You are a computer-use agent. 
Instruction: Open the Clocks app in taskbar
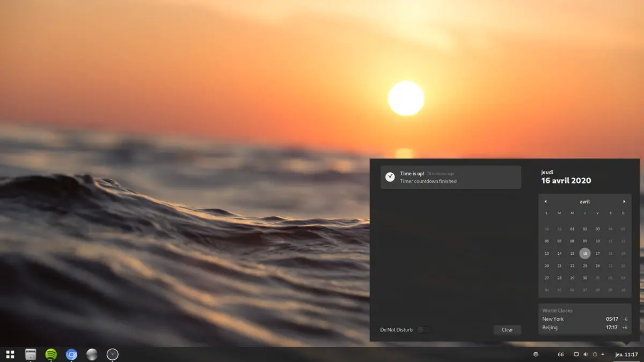click(112, 354)
